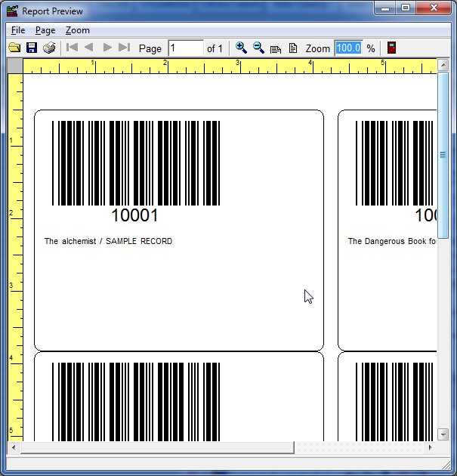Click the zoom percentage field
This screenshot has height=476, width=457.
tap(348, 48)
